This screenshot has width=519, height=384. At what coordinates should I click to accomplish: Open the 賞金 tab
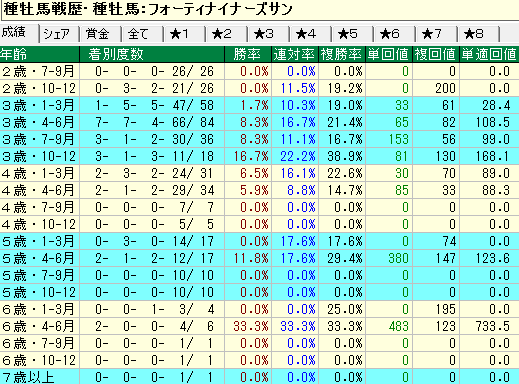coord(100,34)
